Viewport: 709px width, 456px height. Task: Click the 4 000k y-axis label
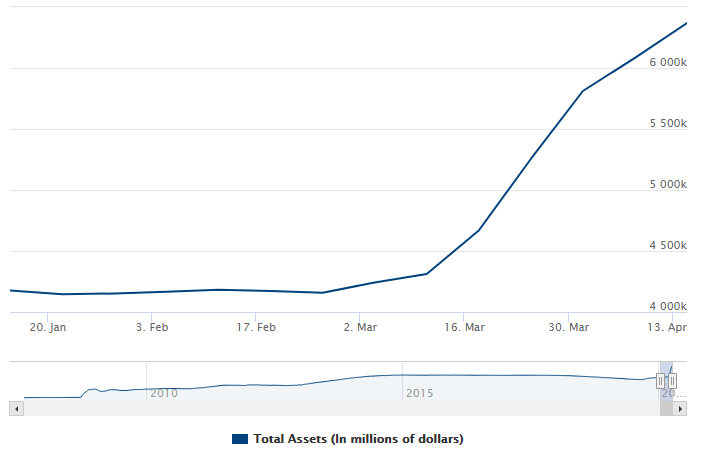667,306
